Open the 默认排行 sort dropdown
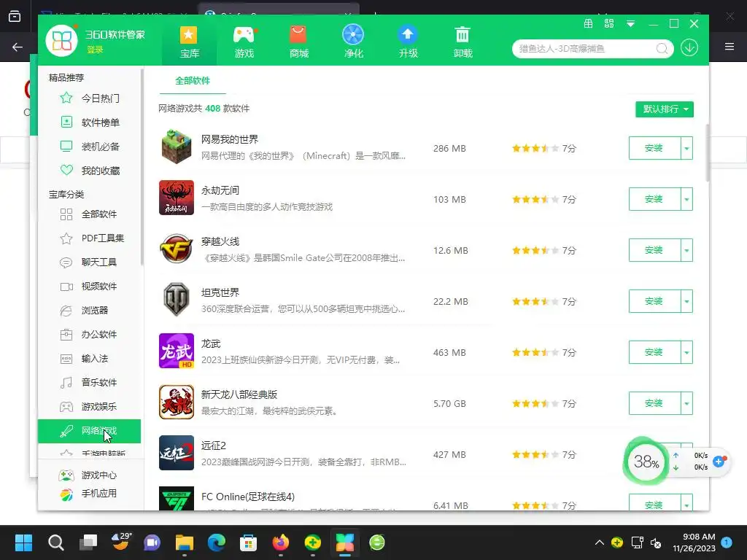The height and width of the screenshot is (560, 747). 664,109
